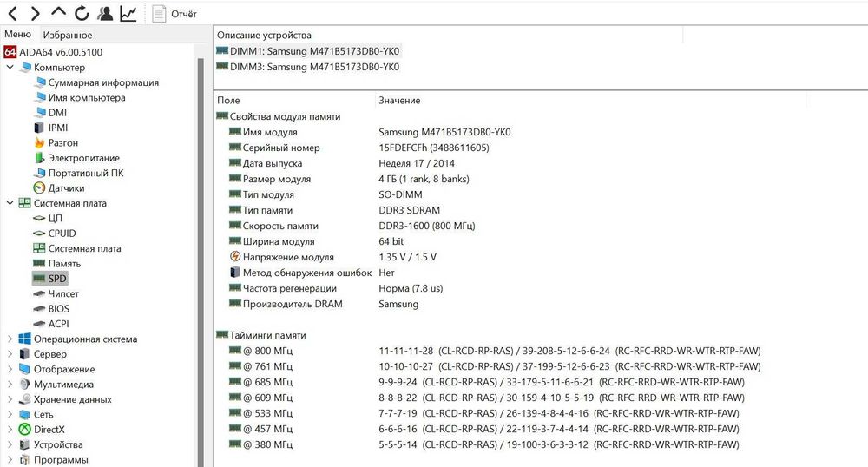Click value 4 ГБ (1 rank, 8 banks)
The width and height of the screenshot is (868, 467).
pos(424,179)
